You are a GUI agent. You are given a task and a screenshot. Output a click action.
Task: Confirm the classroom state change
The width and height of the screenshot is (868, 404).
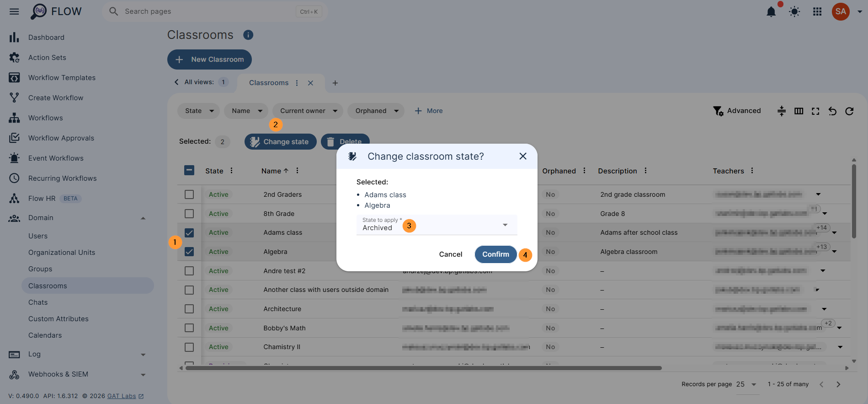pyautogui.click(x=495, y=254)
